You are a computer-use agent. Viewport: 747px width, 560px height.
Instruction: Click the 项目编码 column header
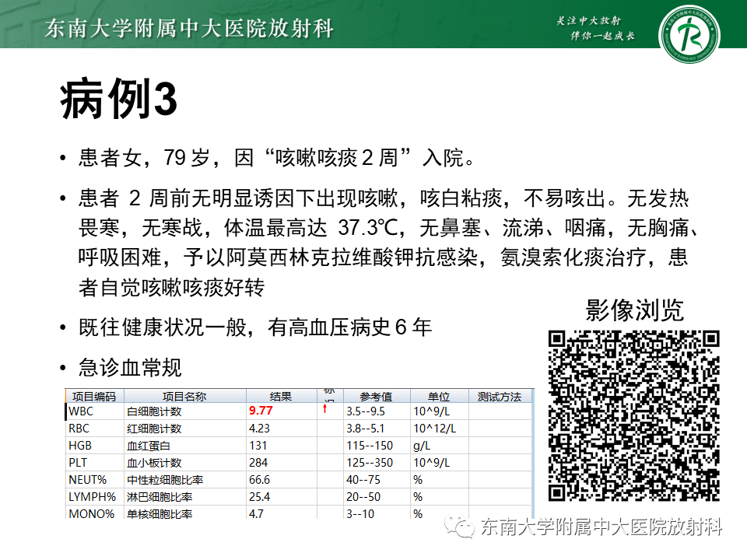pos(94,396)
